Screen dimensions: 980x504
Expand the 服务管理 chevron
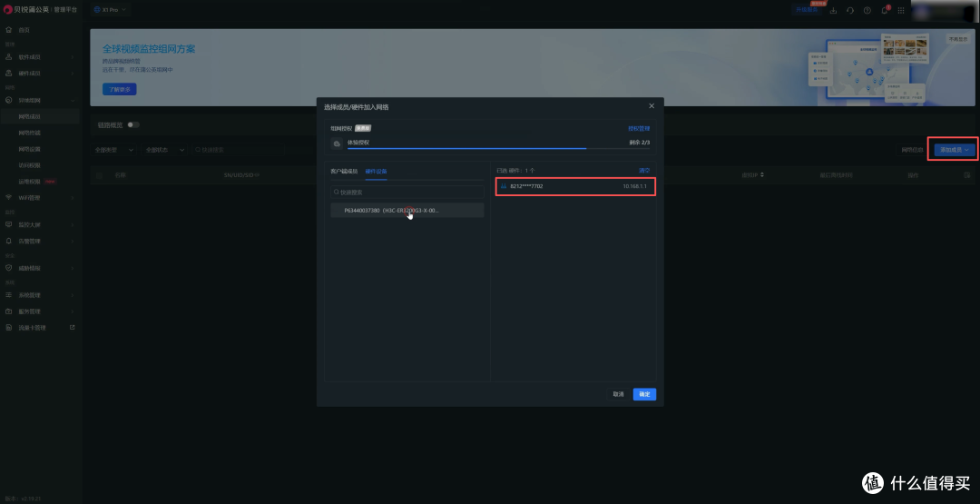(73, 311)
